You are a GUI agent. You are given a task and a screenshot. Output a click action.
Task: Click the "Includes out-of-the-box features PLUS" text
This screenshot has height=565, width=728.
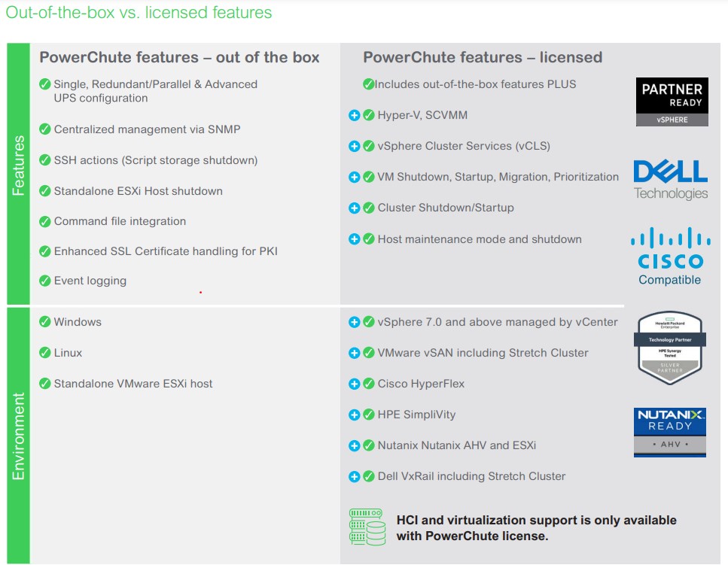click(475, 84)
